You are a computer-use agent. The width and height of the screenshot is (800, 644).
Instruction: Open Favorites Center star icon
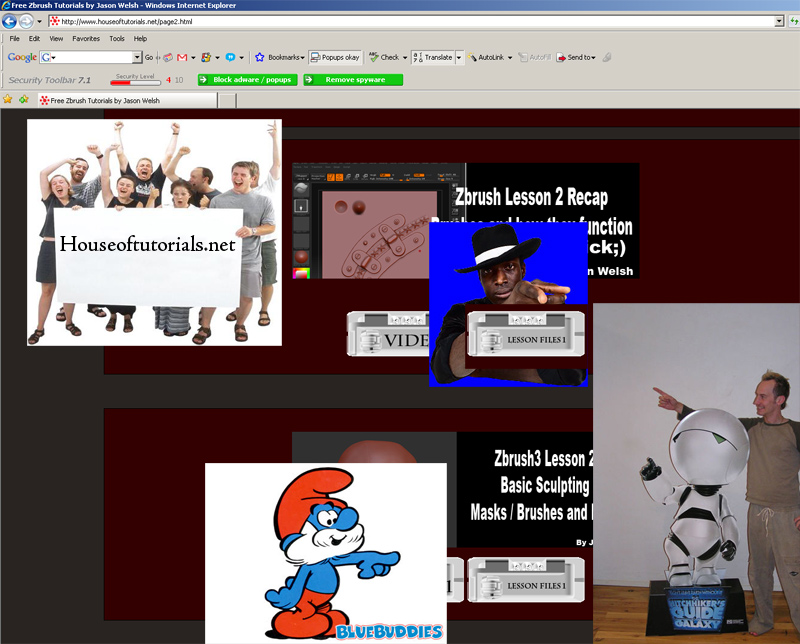8,100
